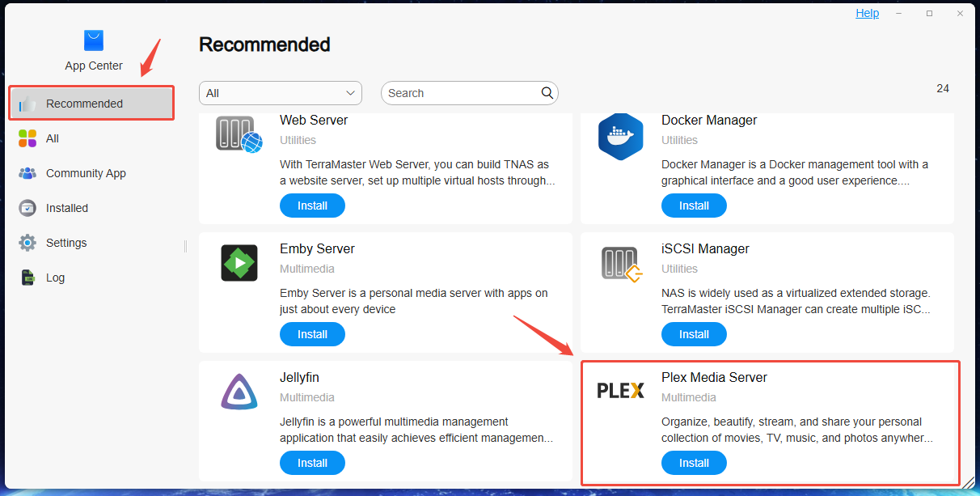
Task: View the Log section
Action: (x=91, y=278)
